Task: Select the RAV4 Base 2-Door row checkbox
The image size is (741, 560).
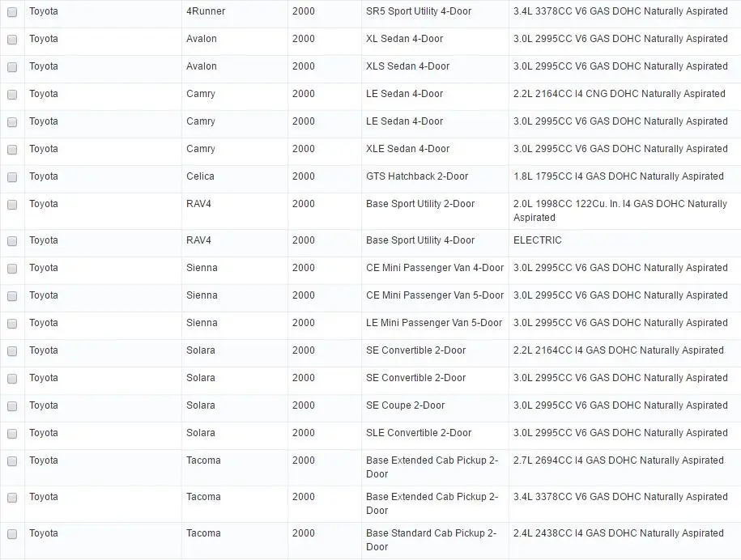Action: [12, 205]
